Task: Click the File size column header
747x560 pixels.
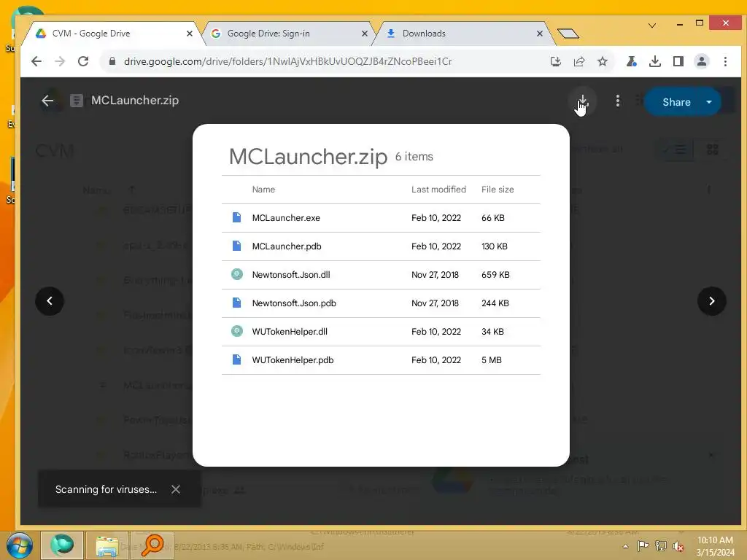Action: click(x=498, y=190)
